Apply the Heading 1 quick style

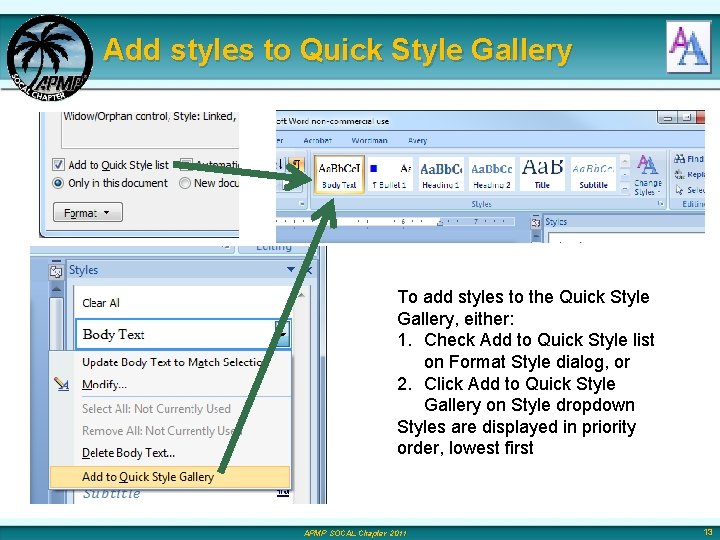[440, 174]
